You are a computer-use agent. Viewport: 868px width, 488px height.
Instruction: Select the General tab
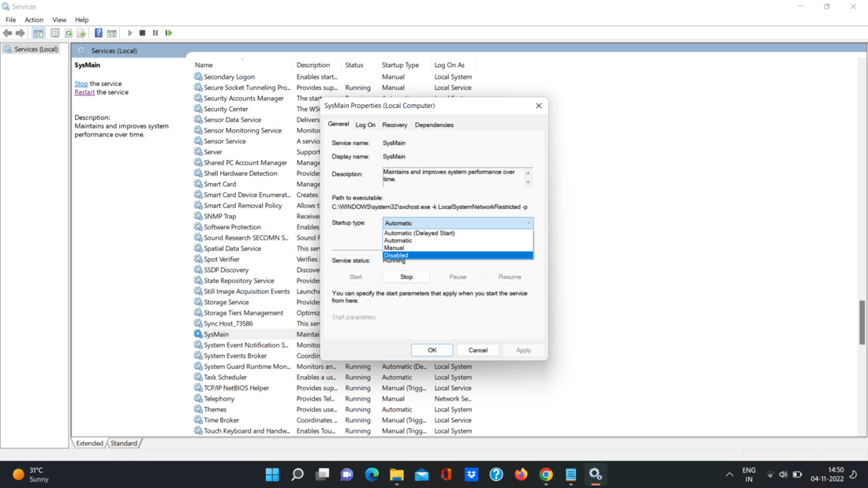coord(339,125)
